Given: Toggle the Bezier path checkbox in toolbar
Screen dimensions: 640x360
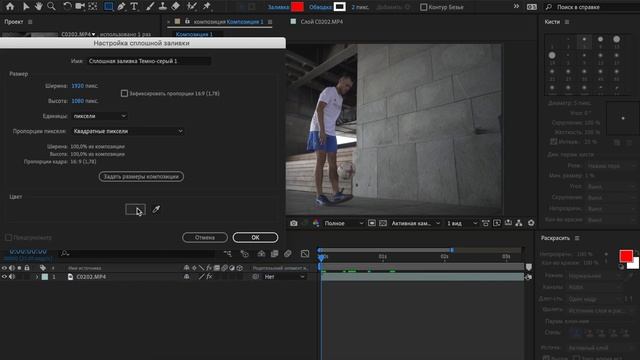Looking at the screenshot, I should [424, 7].
